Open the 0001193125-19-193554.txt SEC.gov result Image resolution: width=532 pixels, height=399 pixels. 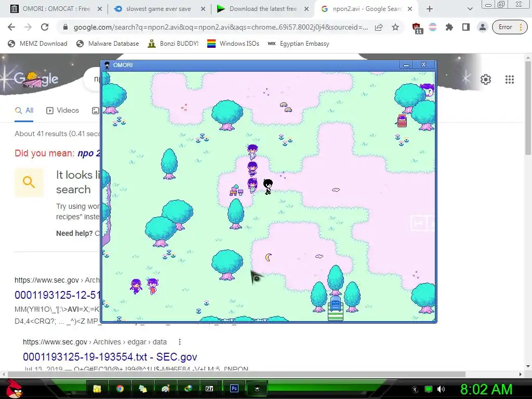(110, 357)
